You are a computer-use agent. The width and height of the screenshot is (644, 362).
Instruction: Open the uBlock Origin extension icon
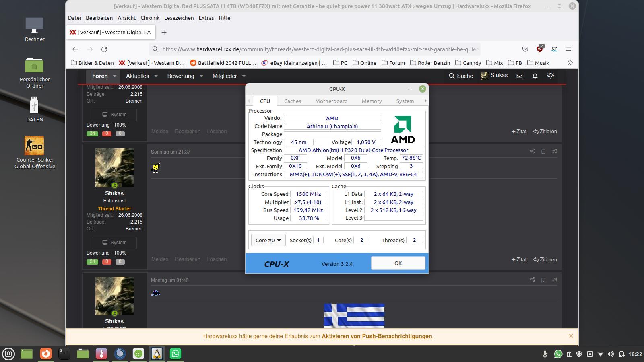(x=540, y=49)
